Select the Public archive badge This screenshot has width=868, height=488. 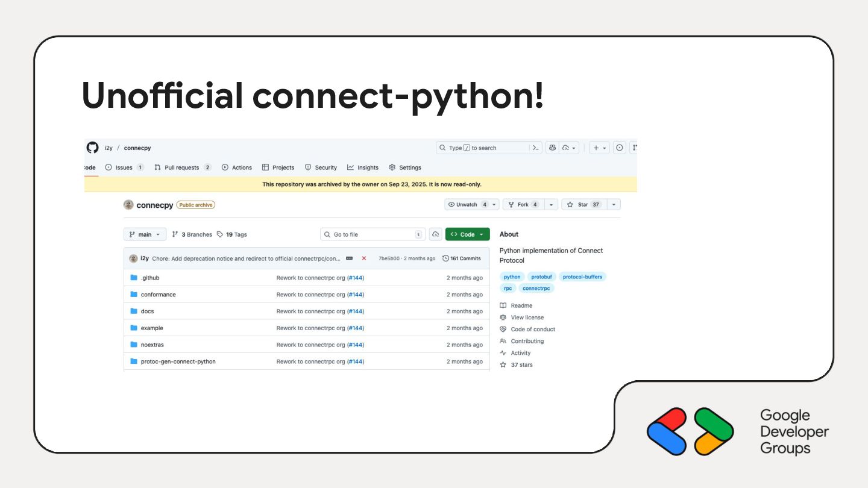tap(196, 205)
